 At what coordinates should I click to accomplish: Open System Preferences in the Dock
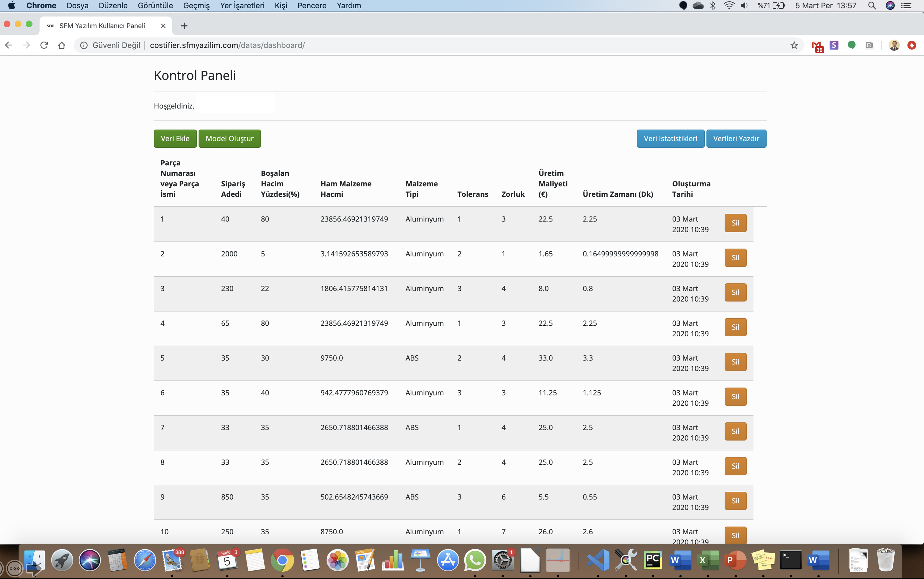[502, 561]
